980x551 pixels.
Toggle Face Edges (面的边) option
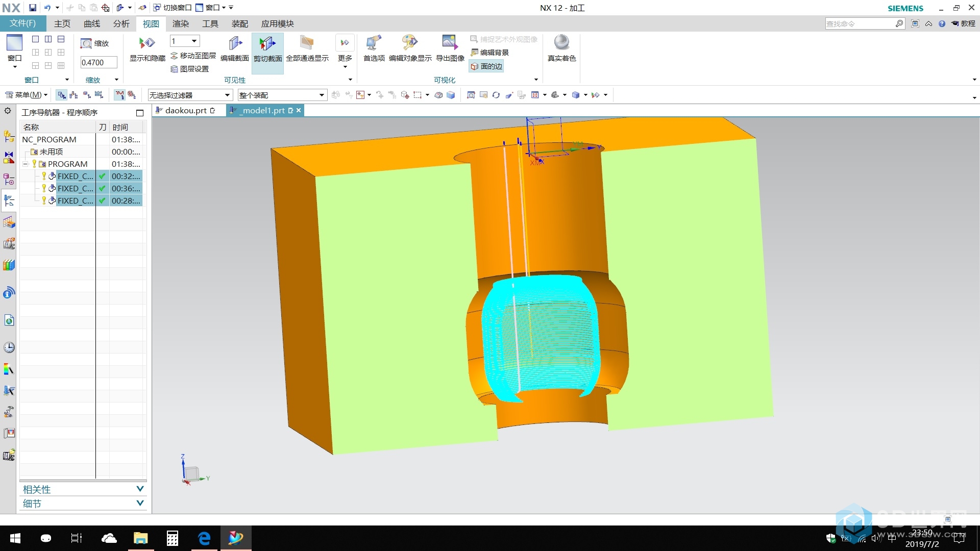click(486, 66)
